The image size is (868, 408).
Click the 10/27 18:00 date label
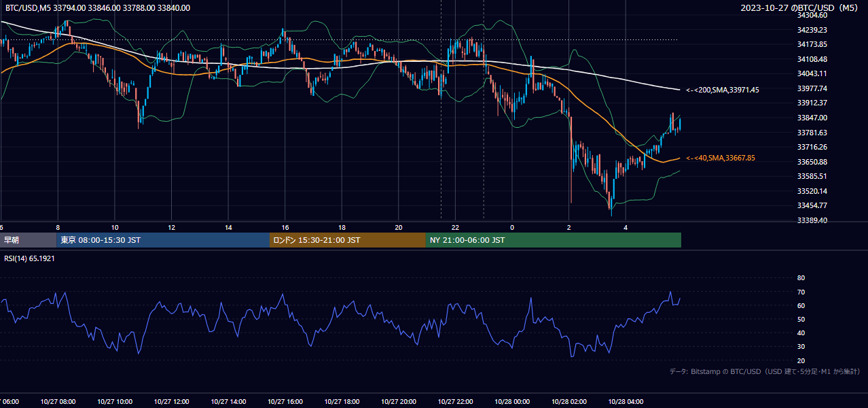pos(342,402)
